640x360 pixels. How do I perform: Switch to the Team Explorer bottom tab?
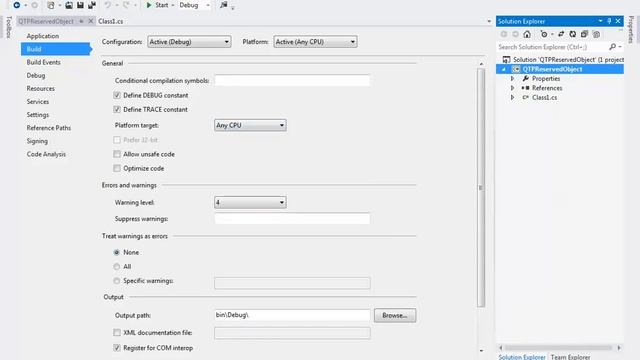(571, 357)
